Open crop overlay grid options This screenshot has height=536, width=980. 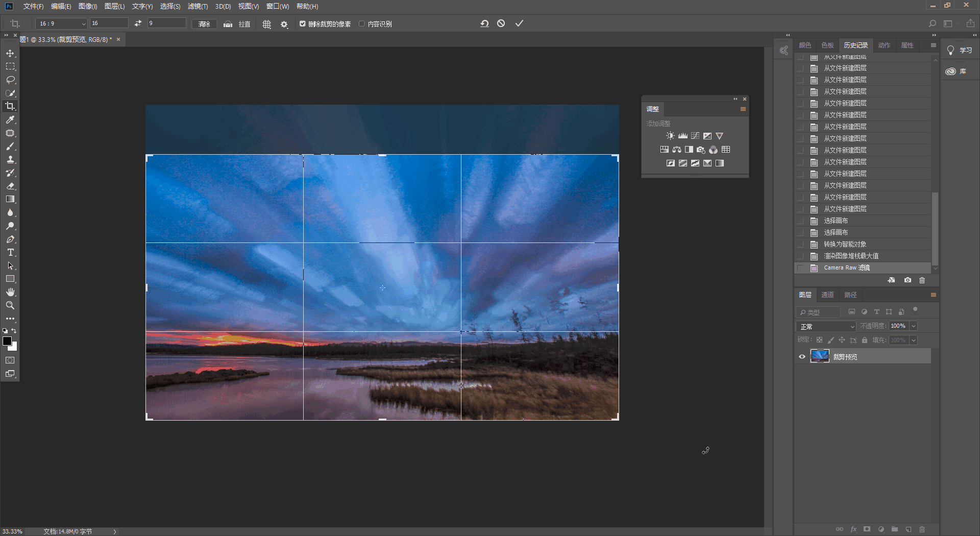tap(266, 24)
